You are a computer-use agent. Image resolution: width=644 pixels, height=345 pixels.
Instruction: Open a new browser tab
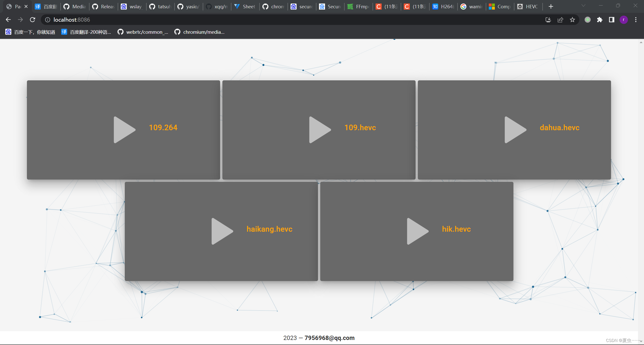(551, 7)
